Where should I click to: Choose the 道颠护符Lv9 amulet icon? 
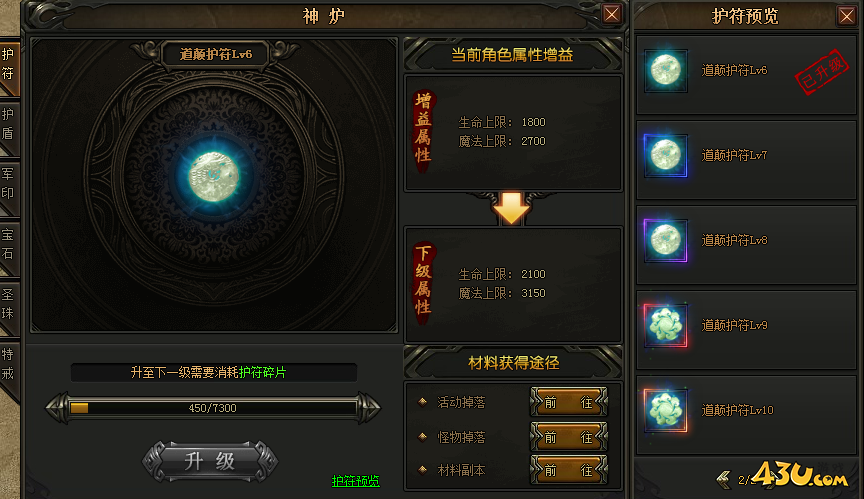pos(666,325)
